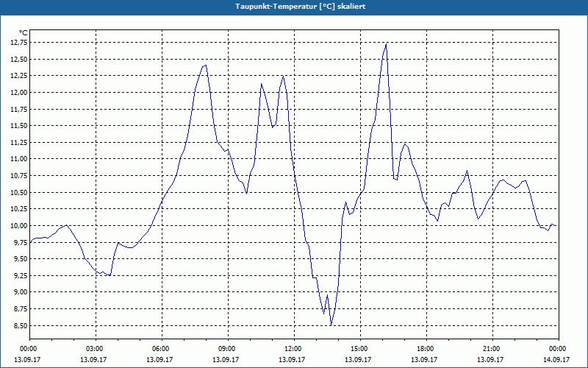The image size is (588, 368).
Task: Click the chart title Taupunkt-Temperatur [°C] skaliert
Action: 301,7
